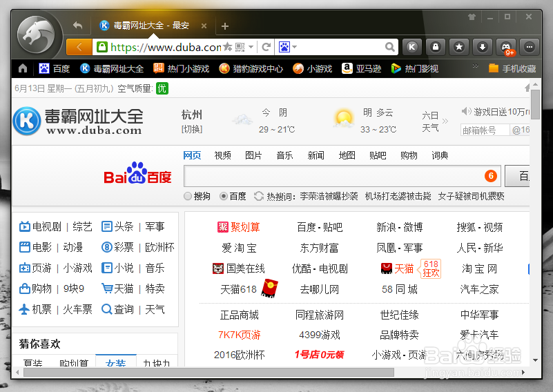Click the Liebao leopard logo icon

tap(36, 34)
